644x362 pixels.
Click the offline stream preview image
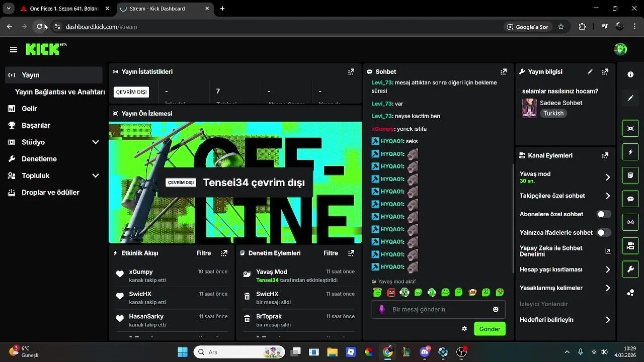(235, 183)
